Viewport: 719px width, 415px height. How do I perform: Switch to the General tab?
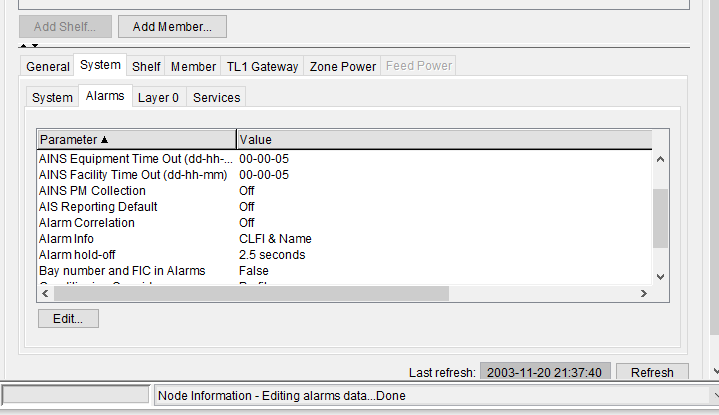[x=48, y=66]
